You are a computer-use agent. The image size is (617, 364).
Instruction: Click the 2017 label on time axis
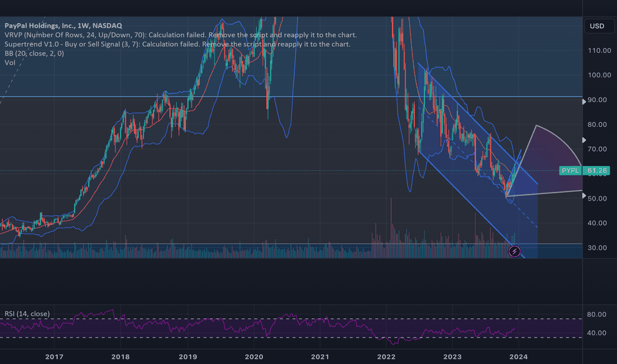pyautogui.click(x=54, y=357)
